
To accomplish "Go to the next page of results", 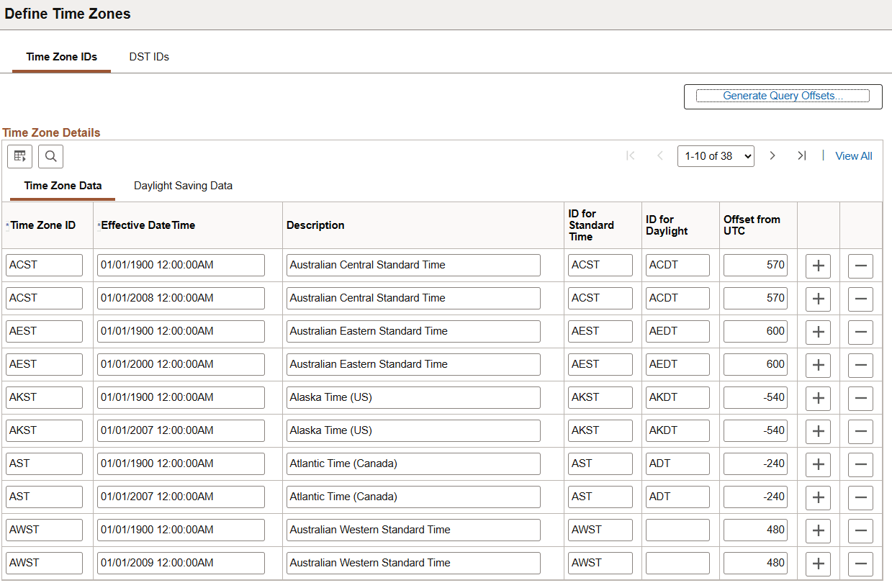I will tap(772, 155).
